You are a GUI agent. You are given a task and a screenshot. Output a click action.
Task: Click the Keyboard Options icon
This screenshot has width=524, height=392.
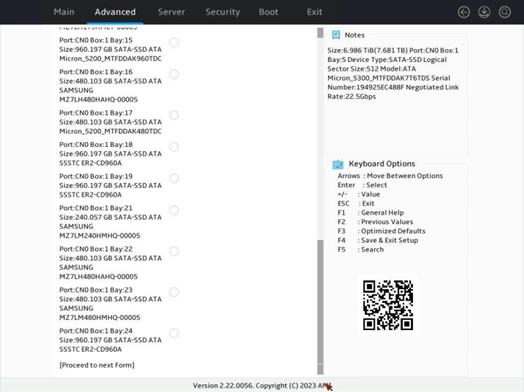(x=338, y=164)
